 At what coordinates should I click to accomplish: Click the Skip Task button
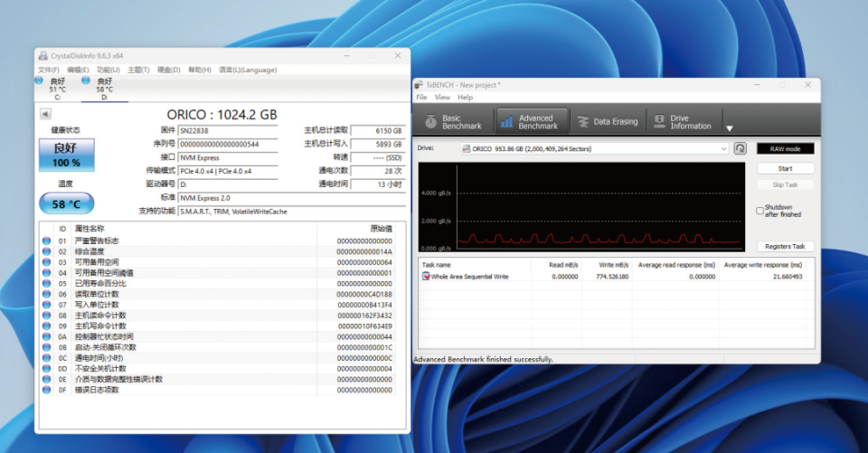(x=785, y=184)
